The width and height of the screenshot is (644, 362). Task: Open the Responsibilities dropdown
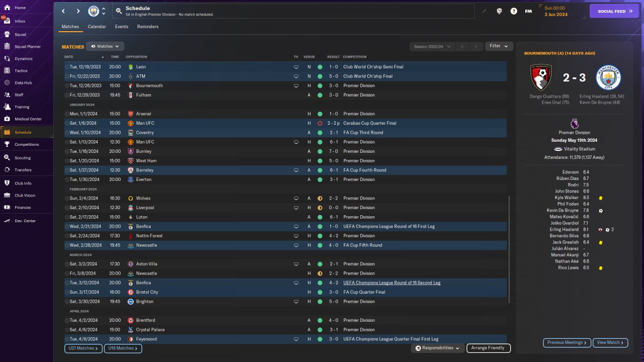437,348
